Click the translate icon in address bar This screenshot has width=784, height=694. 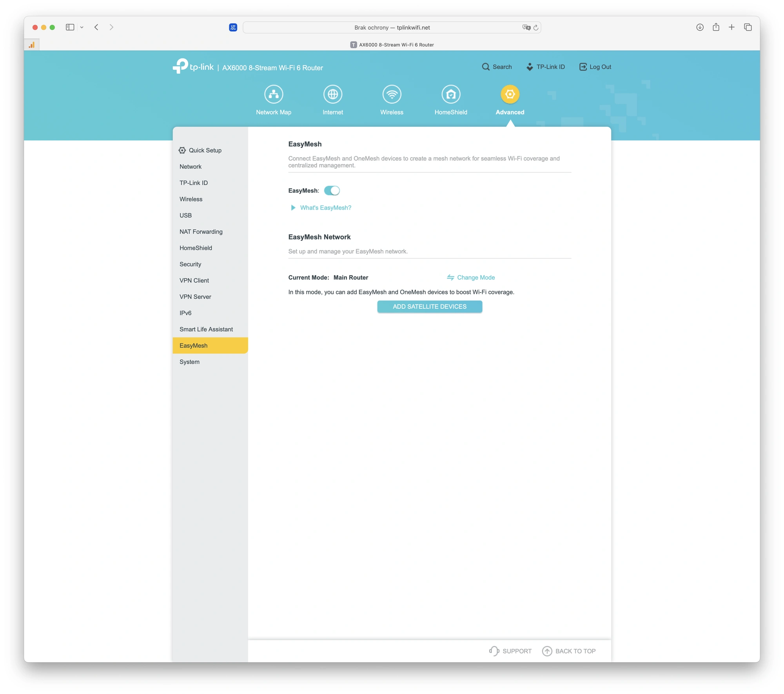pos(526,27)
